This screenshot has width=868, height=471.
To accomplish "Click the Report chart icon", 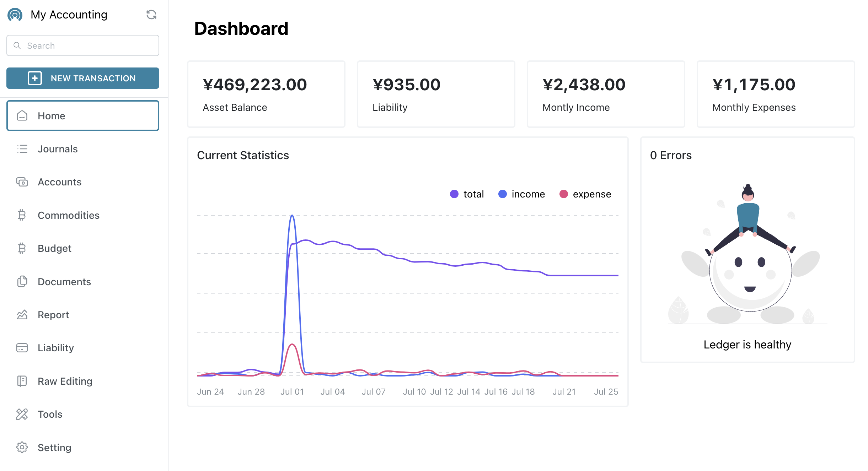I will pyautogui.click(x=22, y=315).
